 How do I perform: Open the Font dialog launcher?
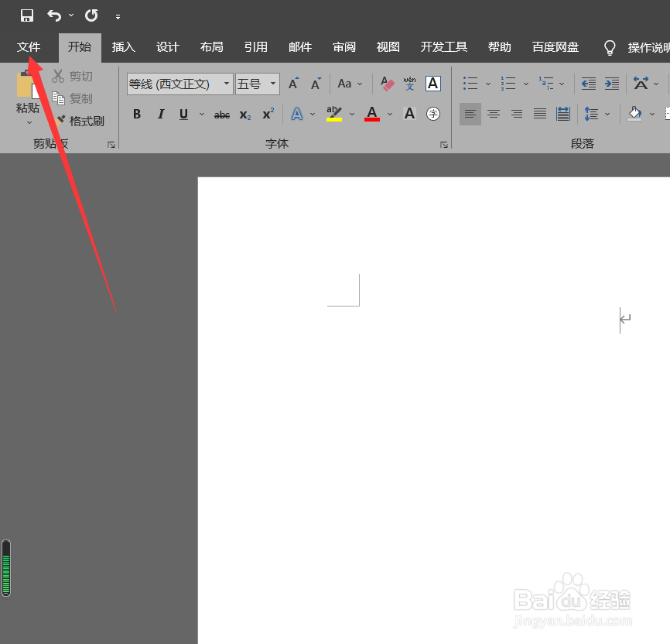tap(444, 145)
